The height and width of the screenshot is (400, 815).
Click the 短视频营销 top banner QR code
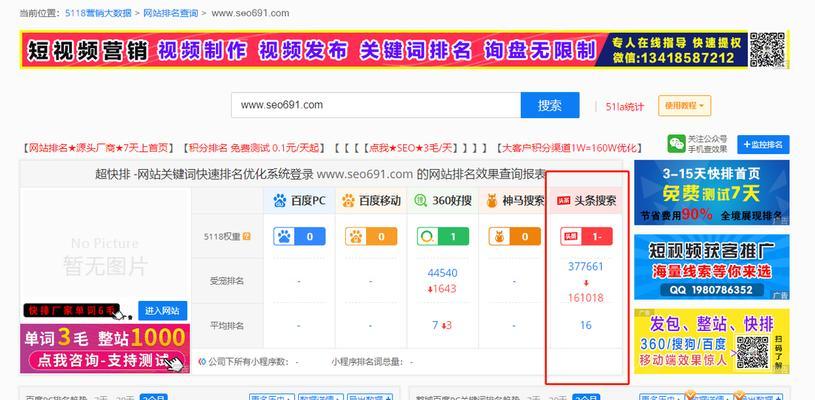coord(767,50)
